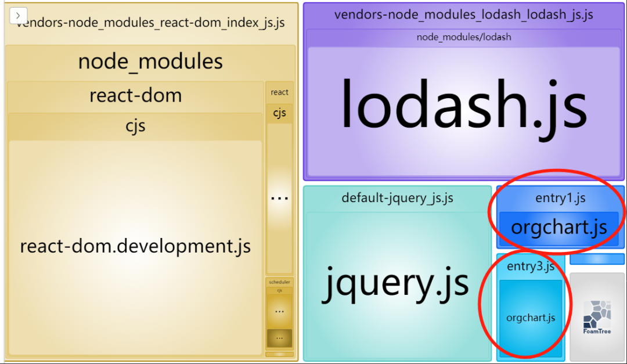627x364 pixels.
Task: Select the default-jquery_js.js chunk header
Action: [x=397, y=198]
